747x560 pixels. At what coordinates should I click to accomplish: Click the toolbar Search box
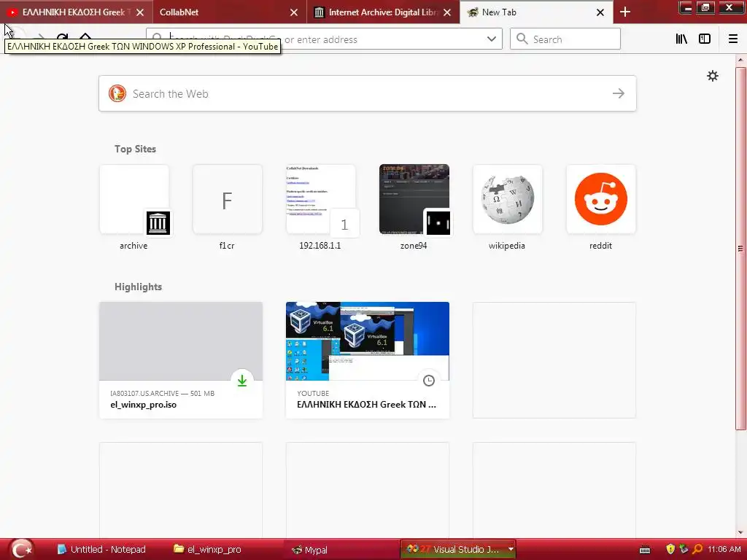click(x=565, y=39)
